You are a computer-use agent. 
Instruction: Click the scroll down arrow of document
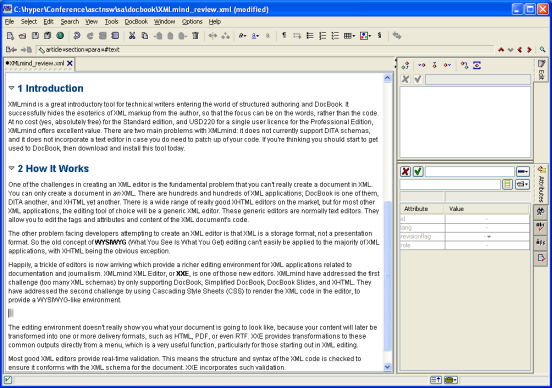(x=388, y=367)
